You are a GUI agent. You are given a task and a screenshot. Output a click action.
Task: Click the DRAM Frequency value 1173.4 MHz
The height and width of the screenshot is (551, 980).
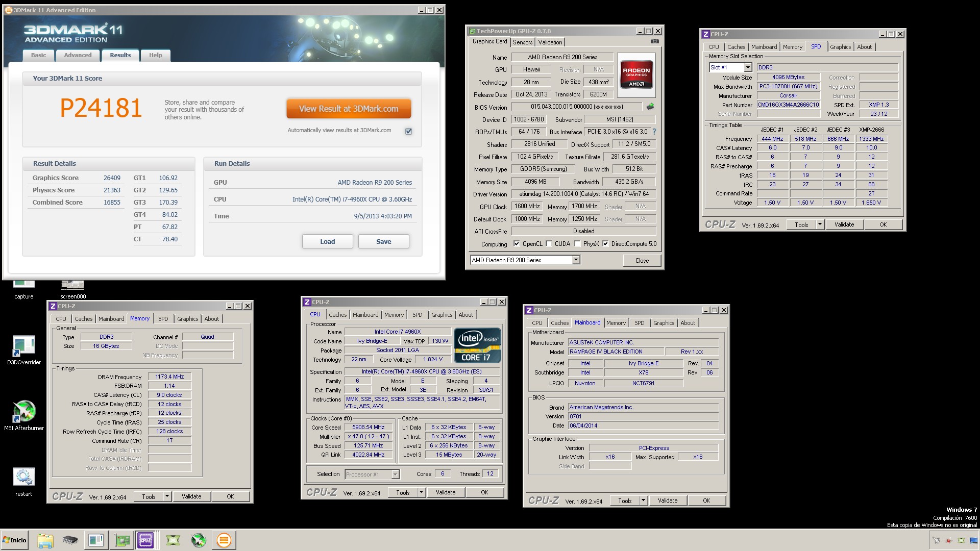pos(169,377)
